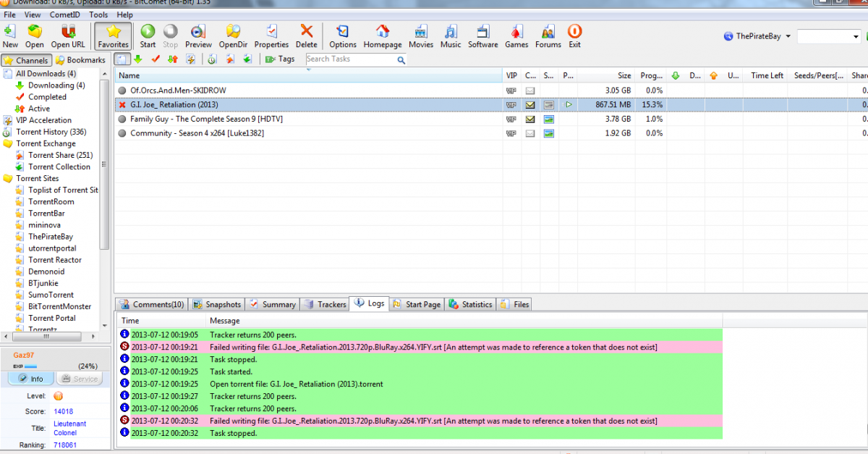The image size is (868, 454).
Task: Click the torrent history clock filter icon
Action: click(213, 59)
